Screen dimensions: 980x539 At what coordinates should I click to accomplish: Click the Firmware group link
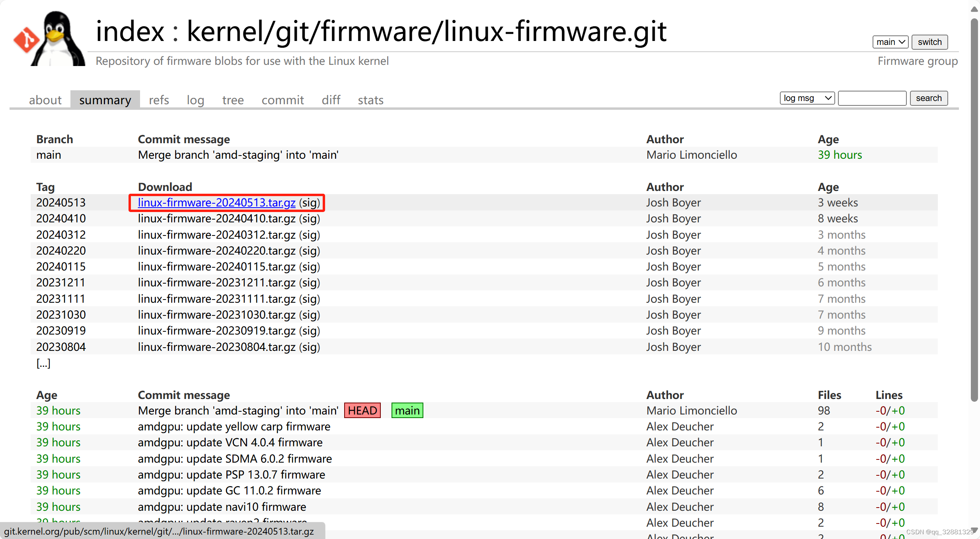click(x=917, y=61)
